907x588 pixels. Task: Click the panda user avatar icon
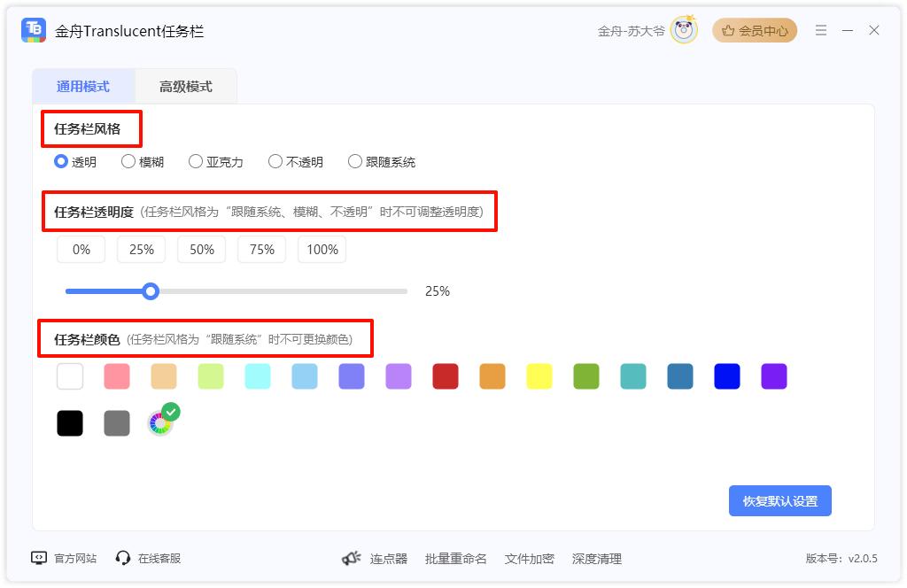[x=684, y=30]
